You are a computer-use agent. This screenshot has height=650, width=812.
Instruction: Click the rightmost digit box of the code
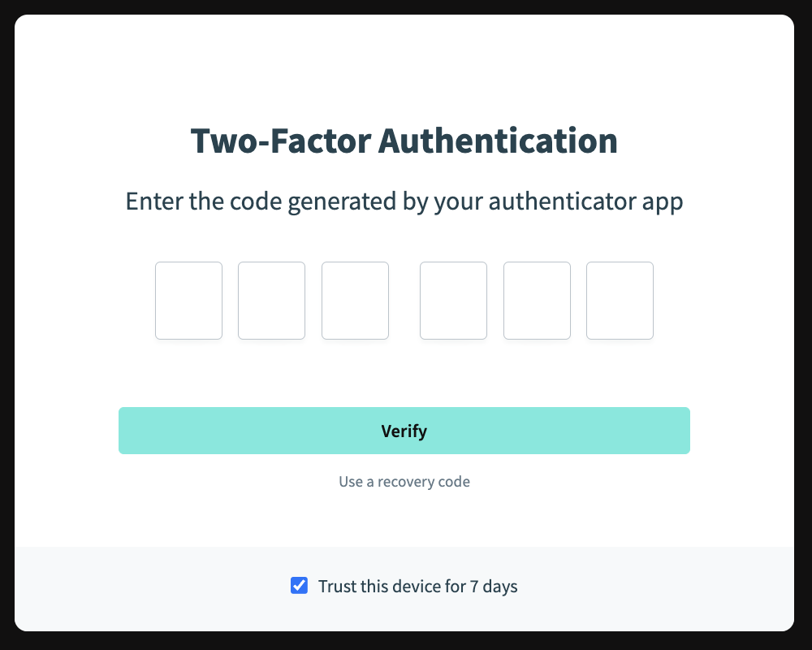[x=620, y=301]
